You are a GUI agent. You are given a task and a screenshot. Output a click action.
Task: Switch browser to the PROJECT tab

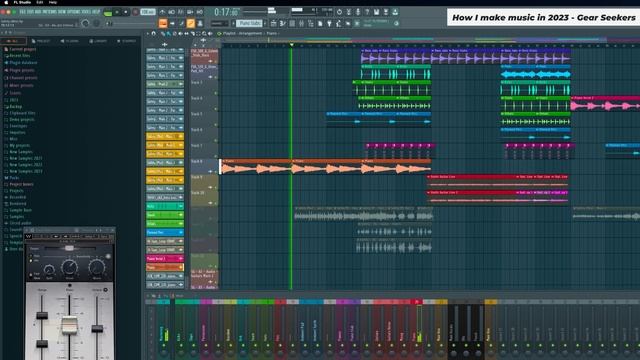[40, 41]
